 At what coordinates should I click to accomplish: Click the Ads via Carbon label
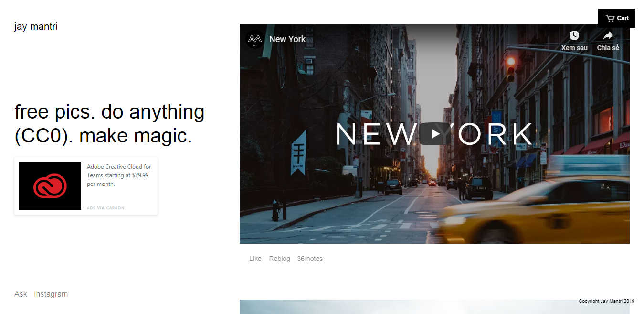[x=106, y=208]
